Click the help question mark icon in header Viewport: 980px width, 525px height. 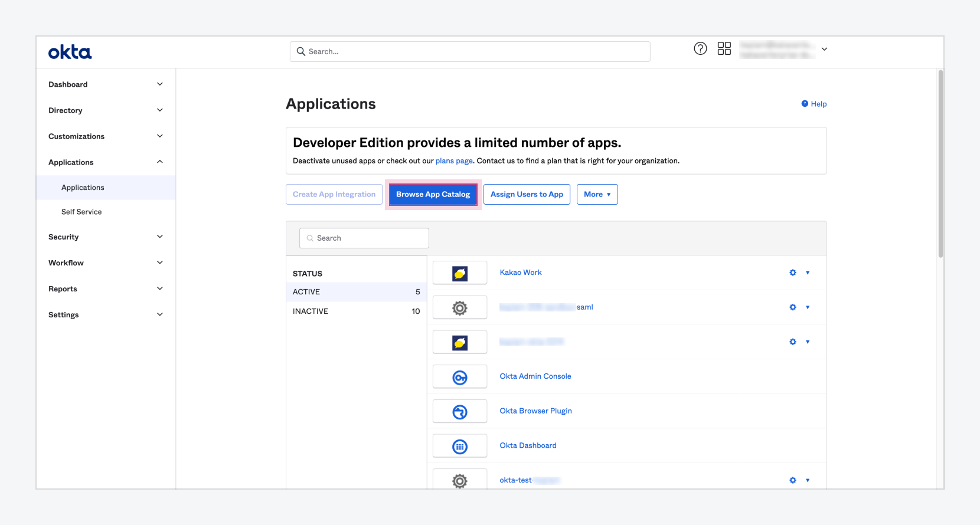700,49
